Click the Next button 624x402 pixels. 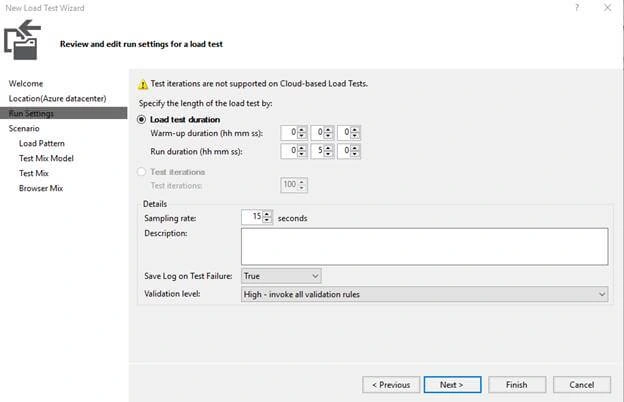click(x=452, y=385)
